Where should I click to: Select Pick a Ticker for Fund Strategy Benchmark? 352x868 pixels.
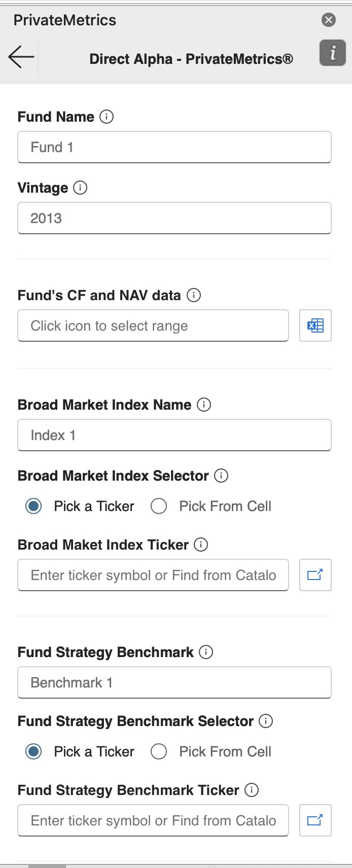[x=33, y=751]
